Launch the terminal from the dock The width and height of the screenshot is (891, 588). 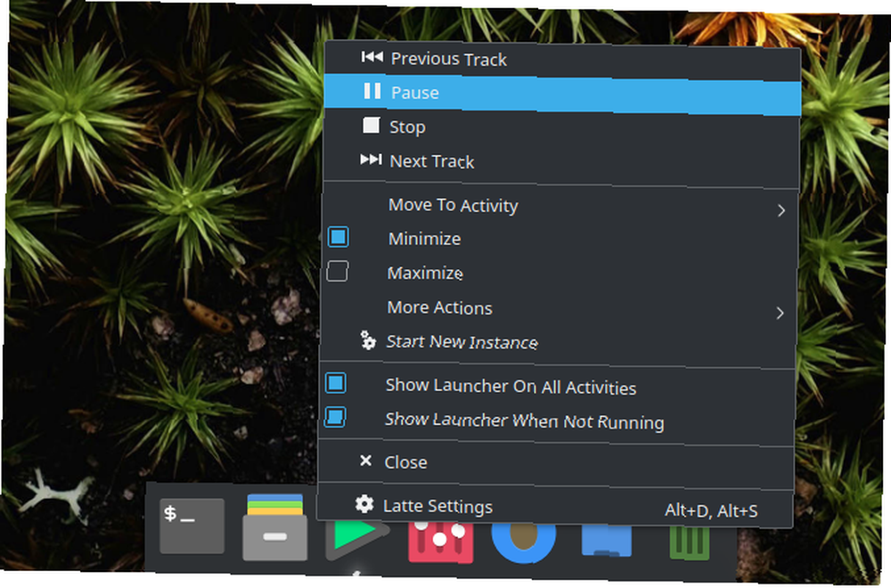tap(192, 526)
